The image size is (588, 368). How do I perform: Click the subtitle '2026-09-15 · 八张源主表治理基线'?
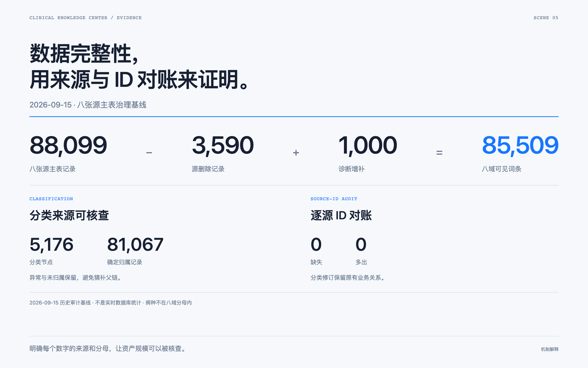coord(88,105)
